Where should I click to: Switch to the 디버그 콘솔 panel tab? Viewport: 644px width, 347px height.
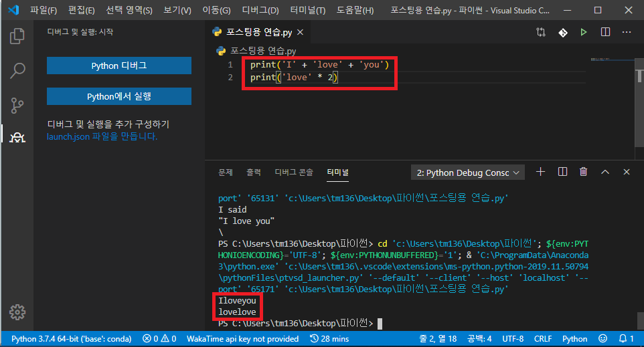click(294, 172)
